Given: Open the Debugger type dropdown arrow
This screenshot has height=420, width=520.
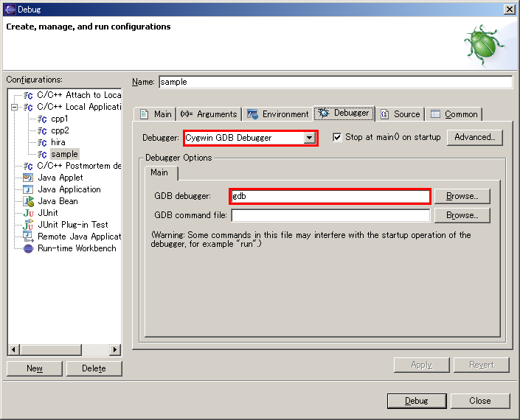Looking at the screenshot, I should pyautogui.click(x=309, y=138).
